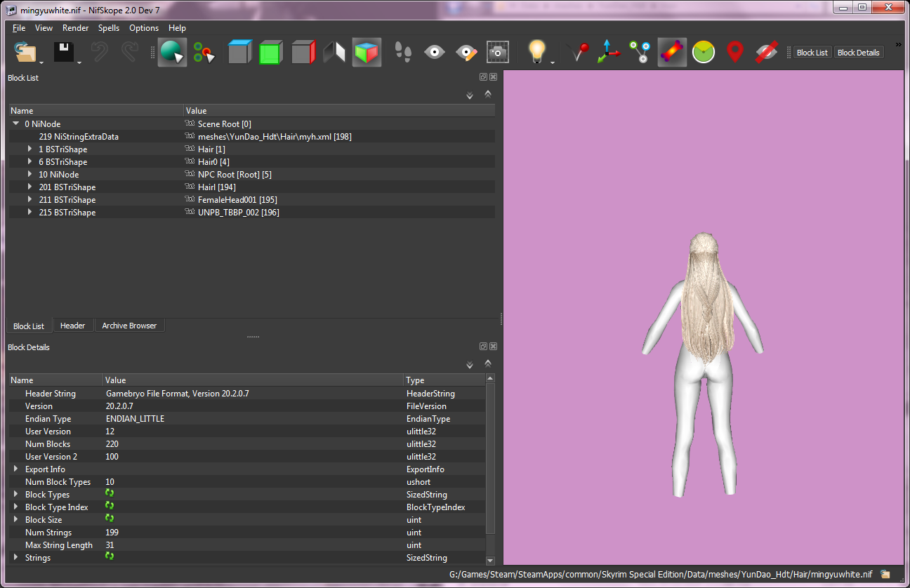Close the Block List panel
910x588 pixels.
point(493,77)
